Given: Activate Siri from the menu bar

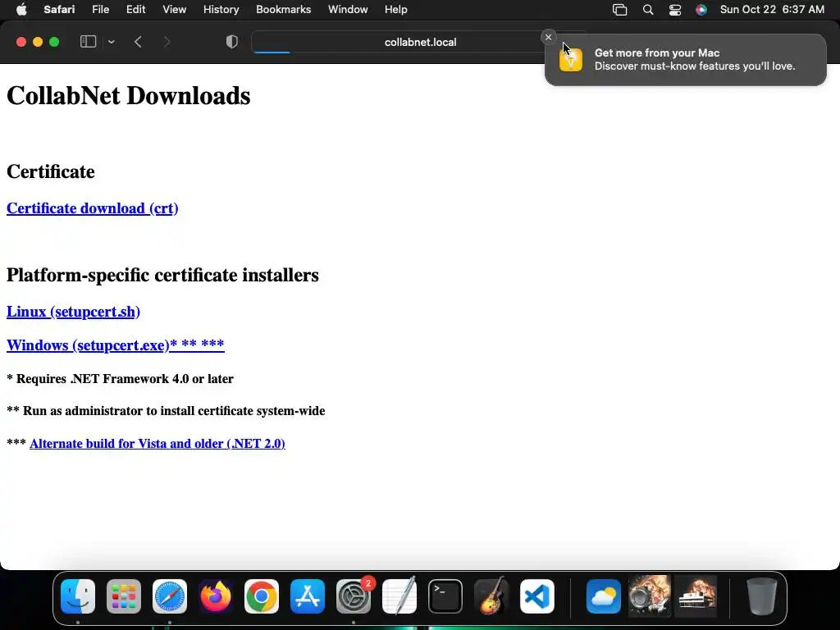Looking at the screenshot, I should (701, 10).
